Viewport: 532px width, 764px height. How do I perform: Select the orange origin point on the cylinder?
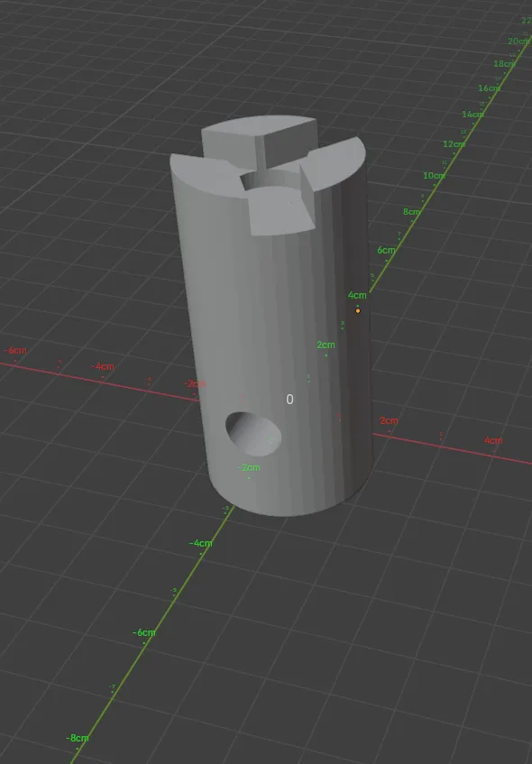pyautogui.click(x=358, y=310)
